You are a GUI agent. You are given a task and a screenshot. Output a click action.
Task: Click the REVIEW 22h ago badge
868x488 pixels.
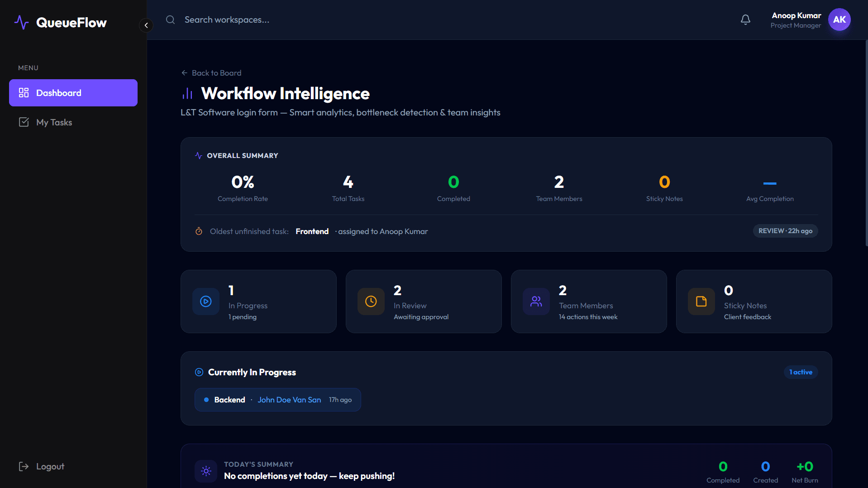tap(785, 231)
